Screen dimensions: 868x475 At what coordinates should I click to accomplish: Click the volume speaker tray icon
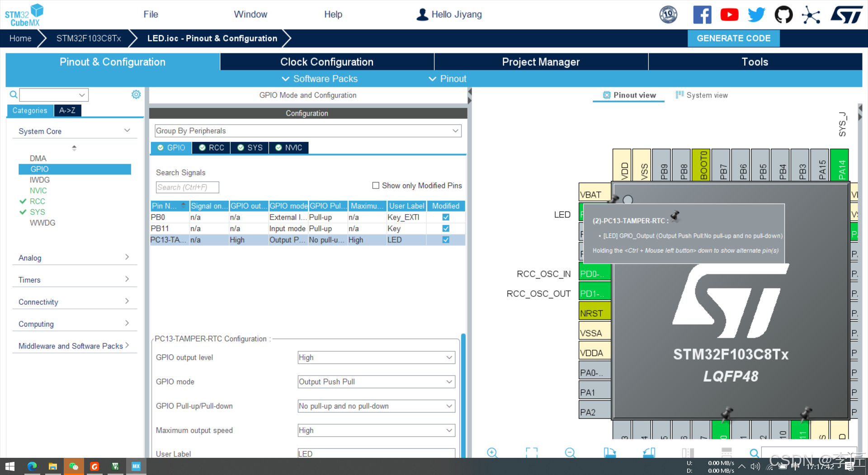[755, 466]
